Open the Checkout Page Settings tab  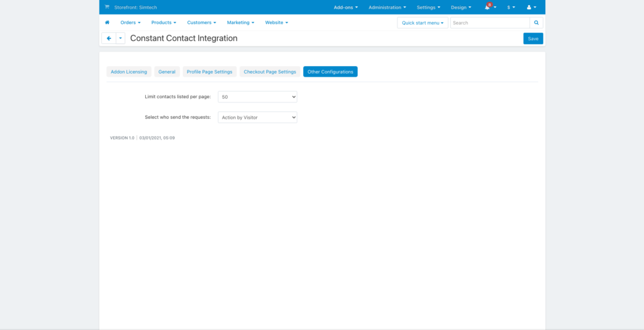coord(270,72)
